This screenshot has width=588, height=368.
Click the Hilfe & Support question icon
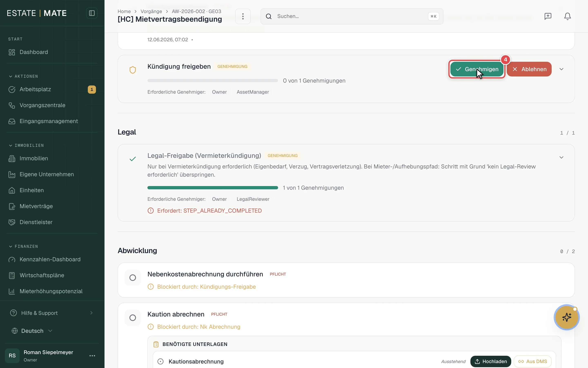13,313
